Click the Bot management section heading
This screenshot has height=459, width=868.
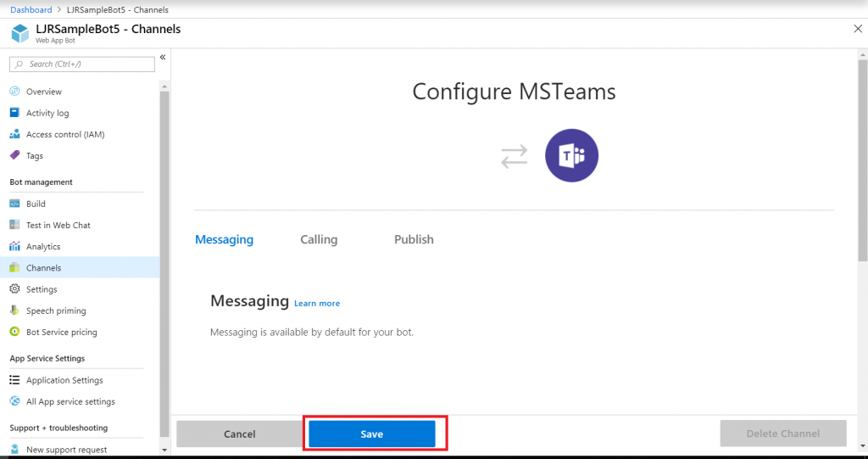41,182
